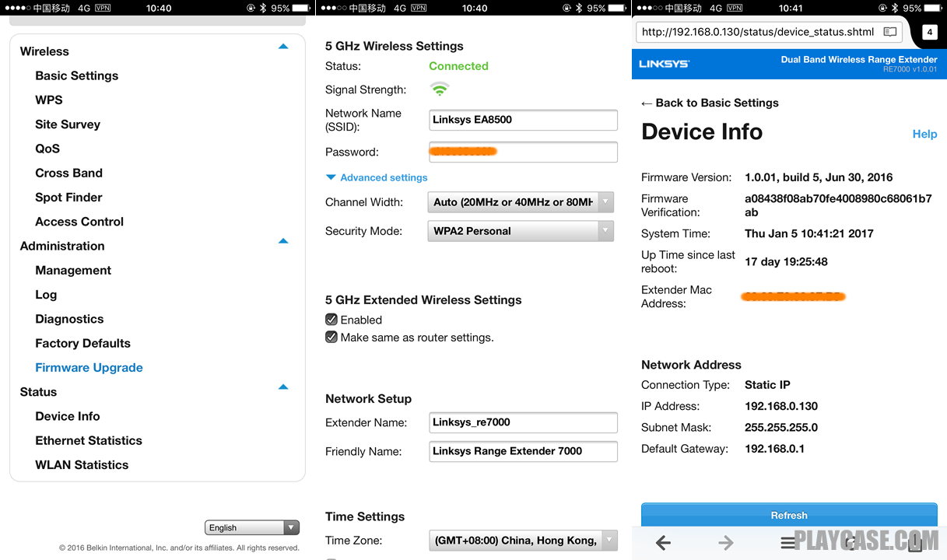The height and width of the screenshot is (560, 947).
Task: Edit the Friendly Name field
Action: [x=523, y=451]
